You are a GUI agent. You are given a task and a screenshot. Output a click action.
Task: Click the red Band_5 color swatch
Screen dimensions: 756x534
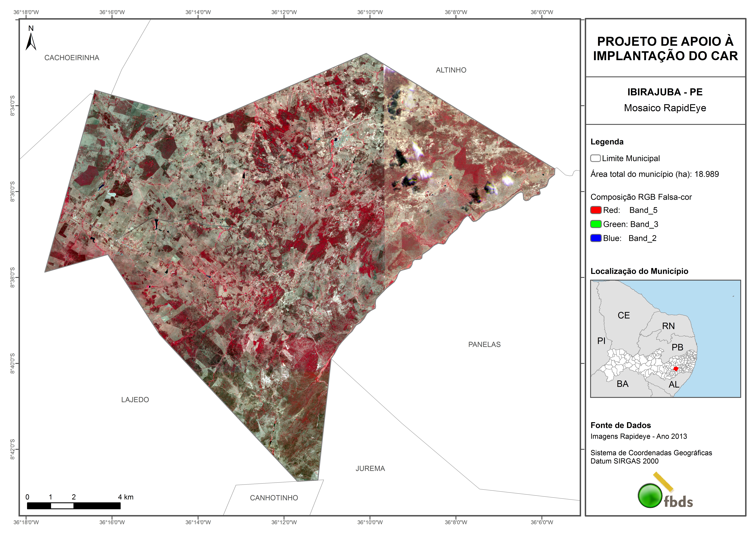point(596,210)
